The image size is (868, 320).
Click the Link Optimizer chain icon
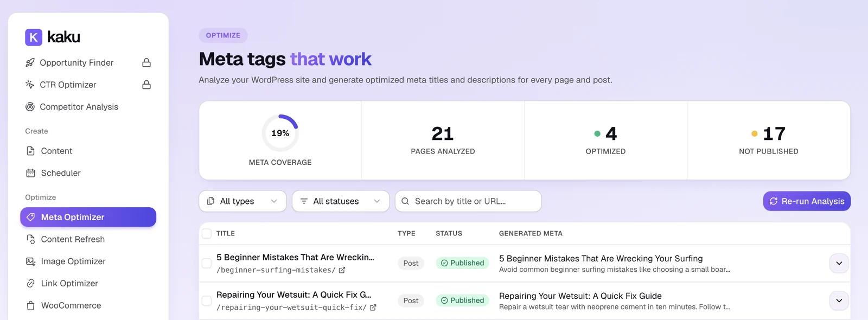coord(31,283)
